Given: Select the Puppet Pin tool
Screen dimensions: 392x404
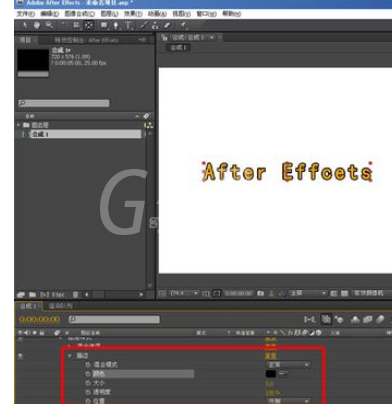Looking at the screenshot, I should pos(183,25).
